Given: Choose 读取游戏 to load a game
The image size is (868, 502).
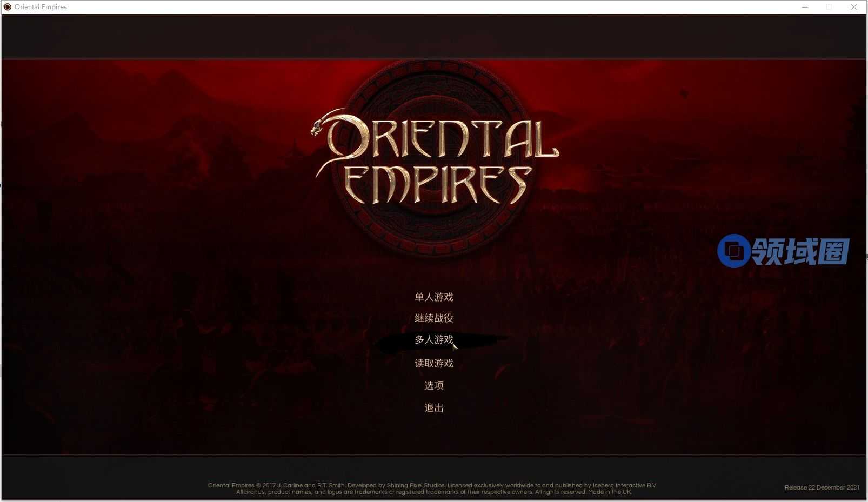Looking at the screenshot, I should coord(434,363).
